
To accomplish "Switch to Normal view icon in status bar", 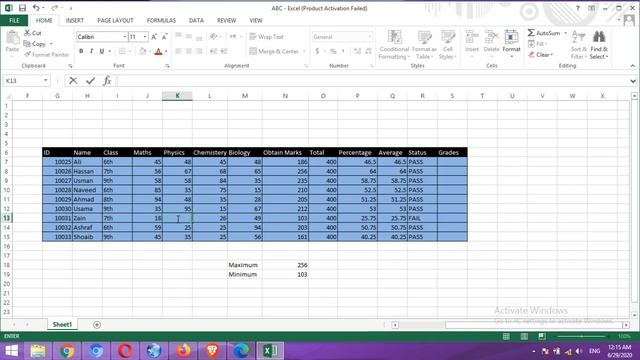I will tap(506, 336).
